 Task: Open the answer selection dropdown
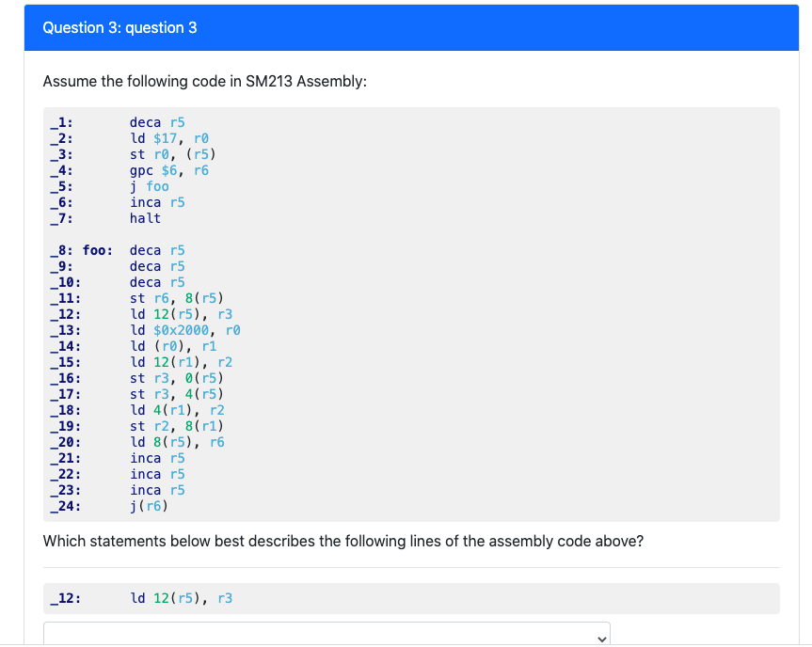pyautogui.click(x=326, y=634)
